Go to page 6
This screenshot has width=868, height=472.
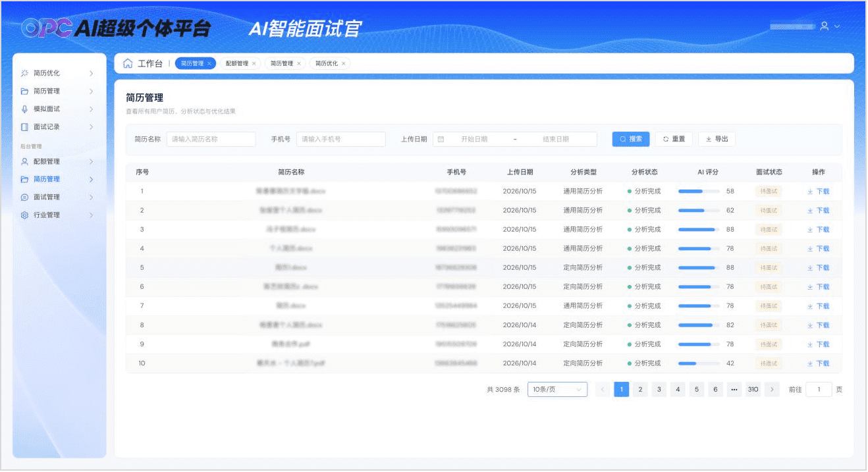(715, 389)
